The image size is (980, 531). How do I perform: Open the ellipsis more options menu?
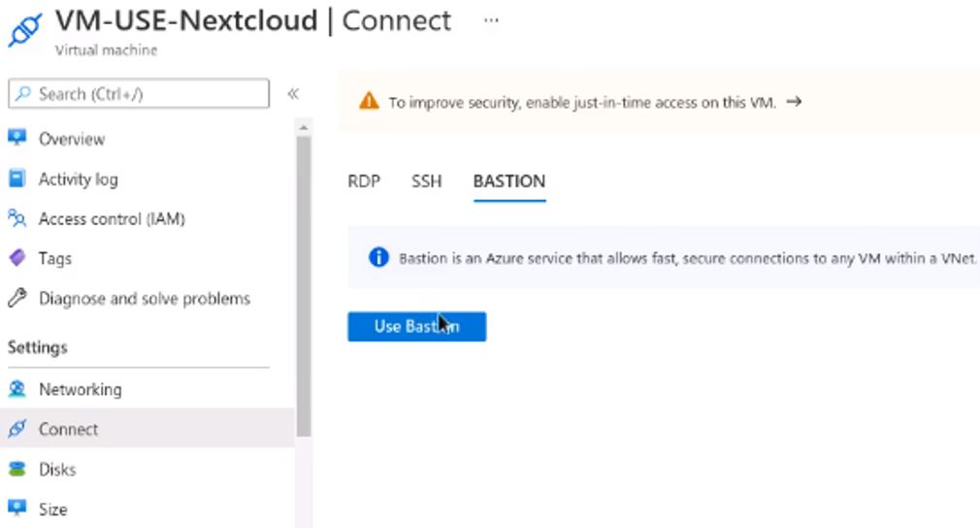click(x=491, y=20)
